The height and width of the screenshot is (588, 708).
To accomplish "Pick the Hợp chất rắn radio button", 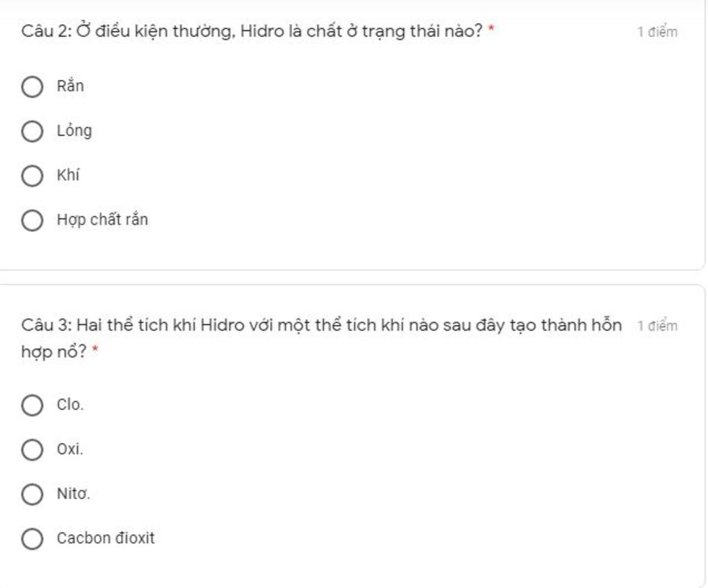I will (32, 221).
